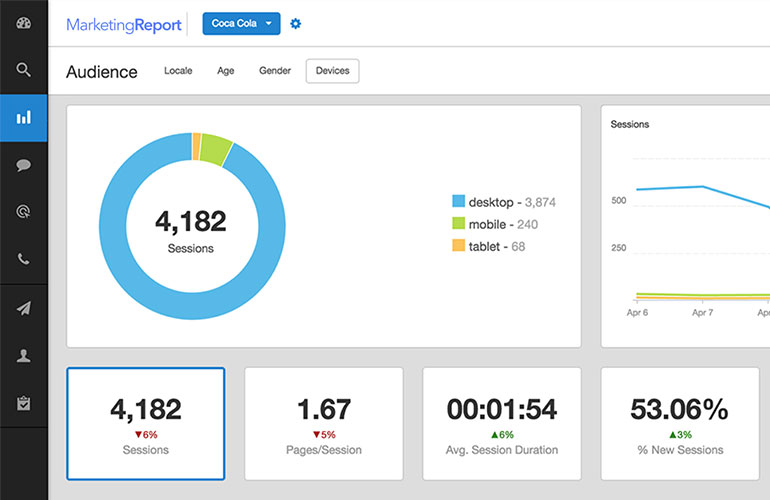Switch to the Locale tab
The image size is (770, 500).
(178, 71)
